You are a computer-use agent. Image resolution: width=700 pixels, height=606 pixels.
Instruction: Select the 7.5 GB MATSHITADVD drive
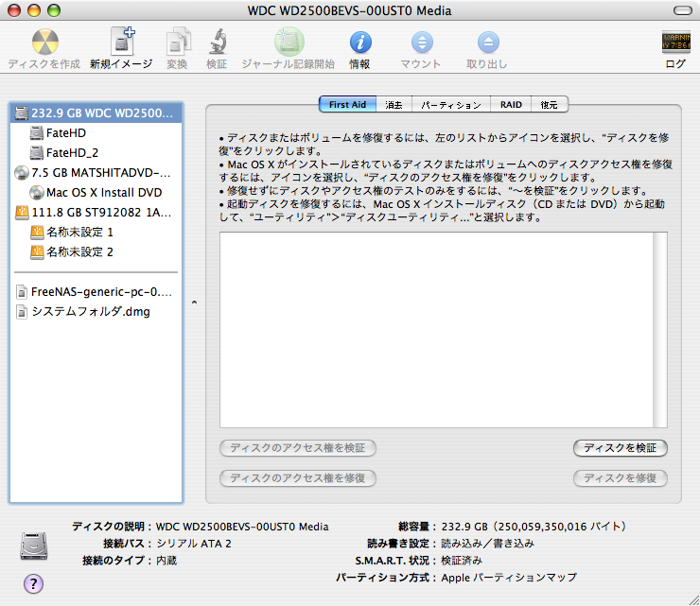coord(96,173)
